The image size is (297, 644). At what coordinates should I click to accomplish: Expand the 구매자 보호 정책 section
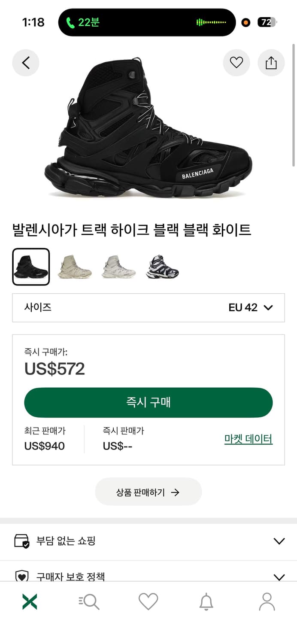click(148, 575)
